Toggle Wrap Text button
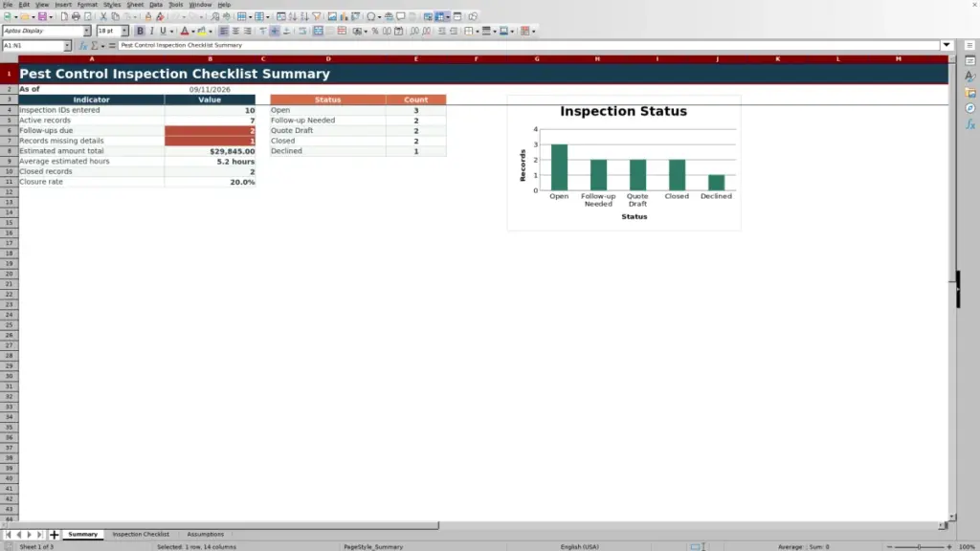The width and height of the screenshot is (980, 551). tap(302, 31)
